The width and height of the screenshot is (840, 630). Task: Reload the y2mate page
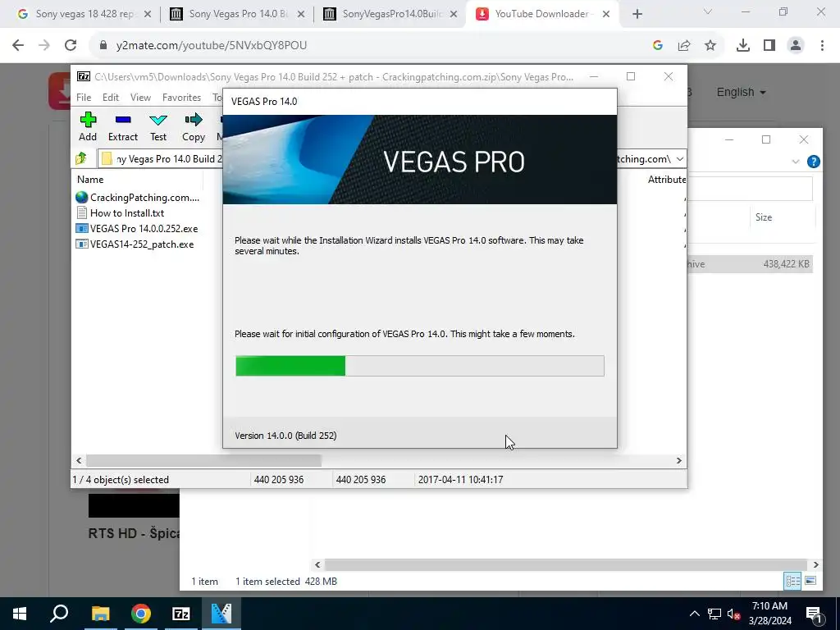[71, 46]
